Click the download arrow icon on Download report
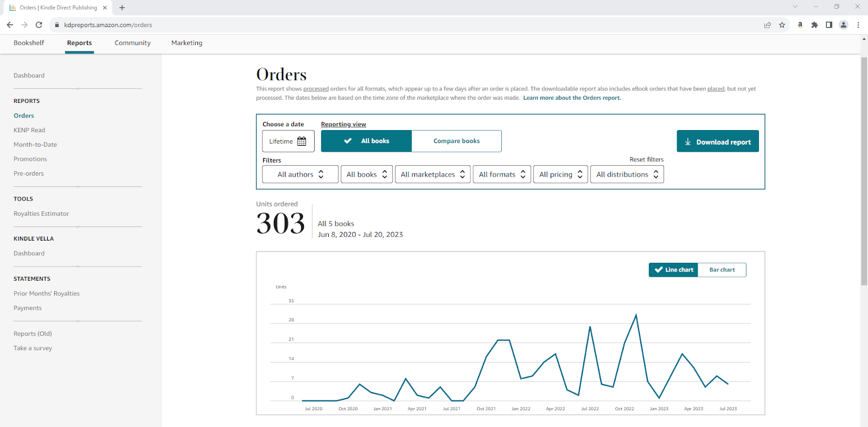This screenshot has height=427, width=868. (x=688, y=141)
